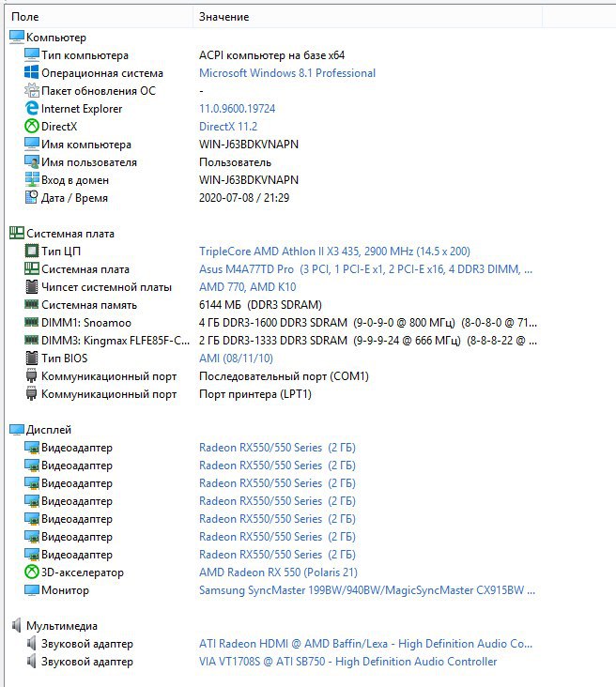
Task: Open the DirectX 11.2 link
Action: tap(228, 126)
